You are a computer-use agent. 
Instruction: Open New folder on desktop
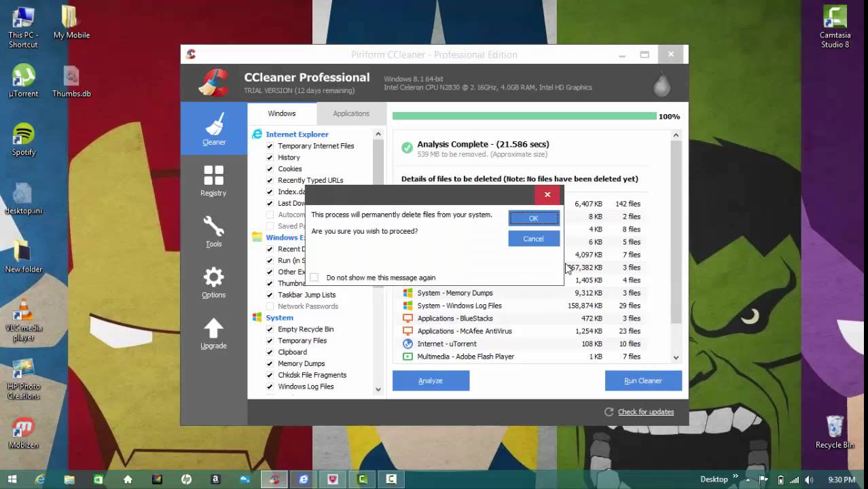click(24, 256)
